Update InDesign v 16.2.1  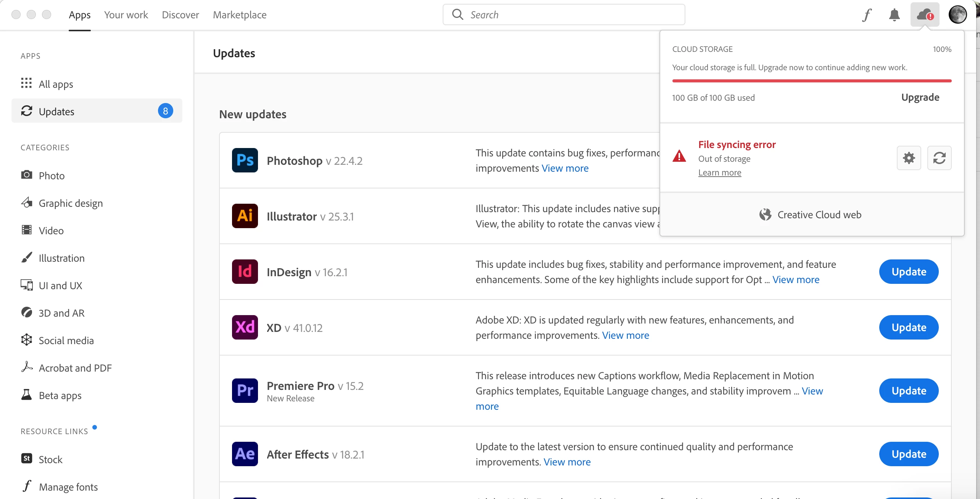tap(909, 272)
